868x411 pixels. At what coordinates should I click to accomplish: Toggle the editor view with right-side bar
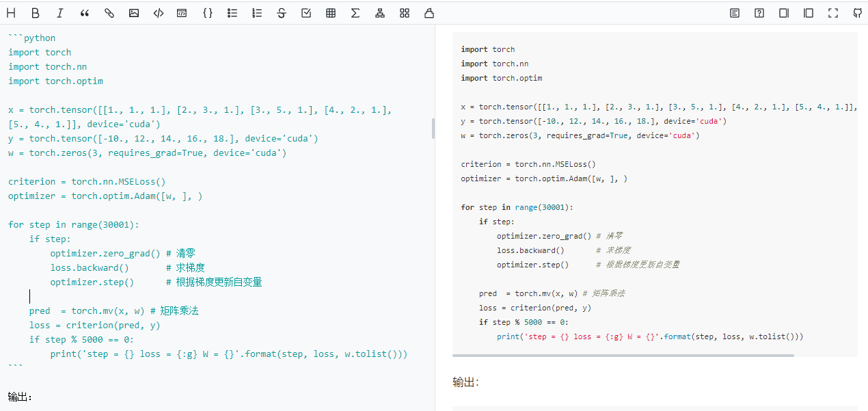pyautogui.click(x=784, y=13)
